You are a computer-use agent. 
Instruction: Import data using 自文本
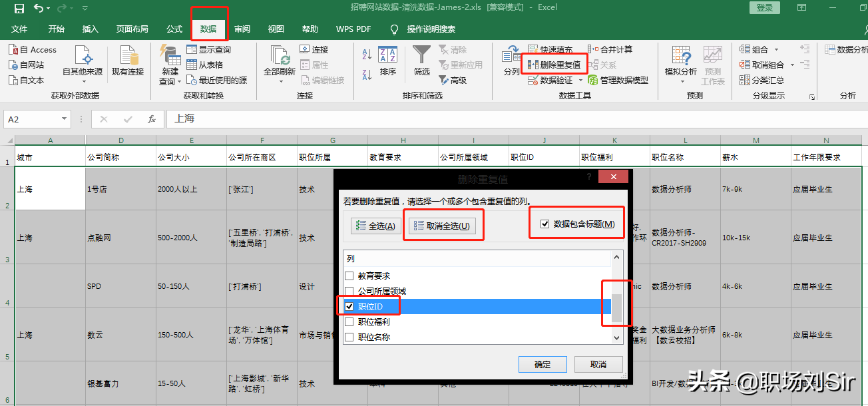click(x=27, y=81)
